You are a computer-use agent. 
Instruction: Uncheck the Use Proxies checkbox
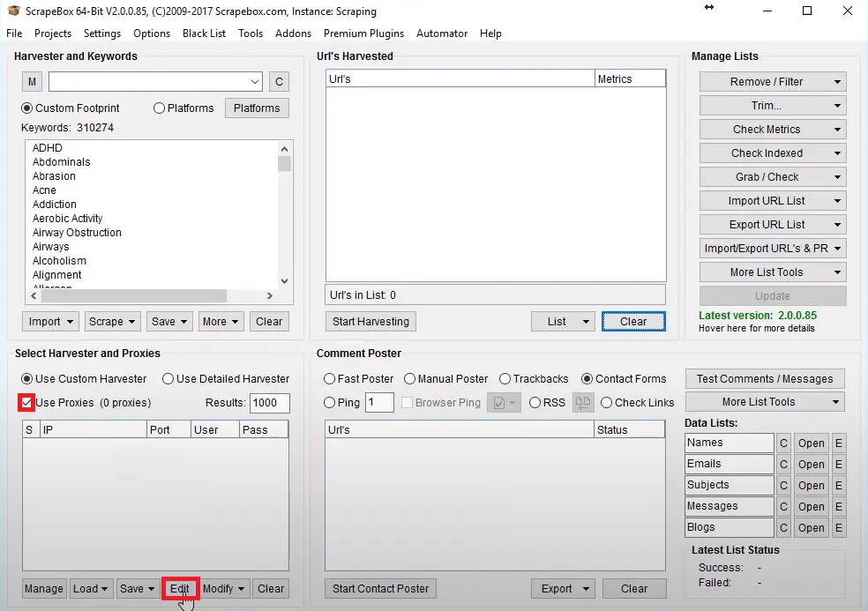click(26, 403)
